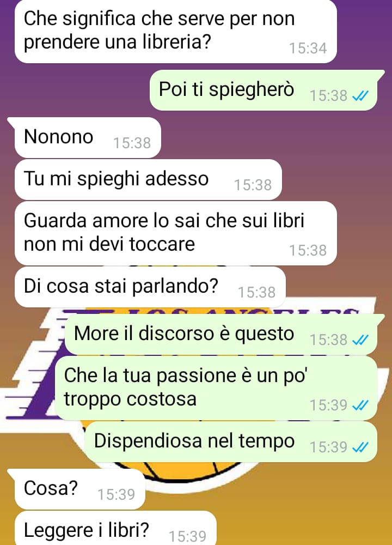Screen dimensions: 392x545
Task: Tap the 'Di cosa stai parlando?' message
Action: [x=150, y=287]
